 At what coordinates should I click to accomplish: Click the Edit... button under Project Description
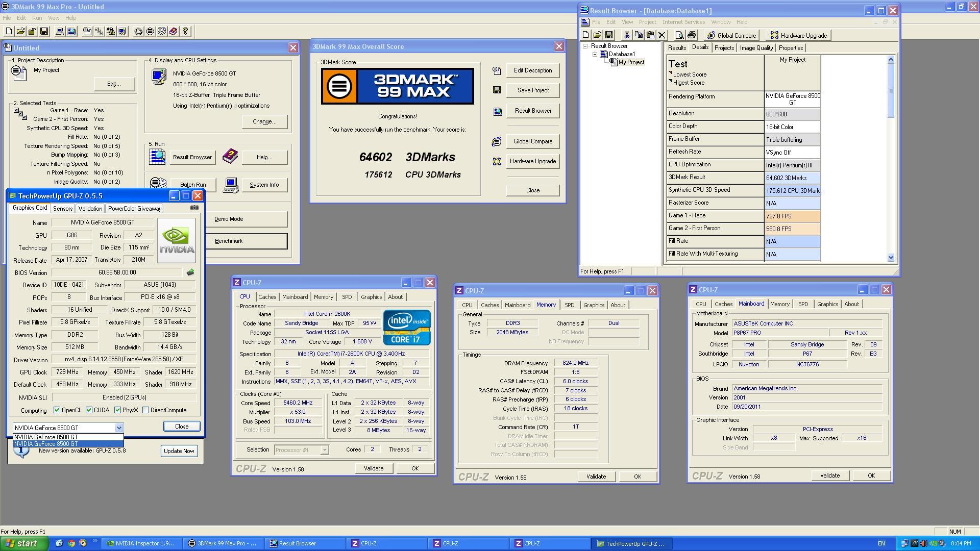(114, 84)
